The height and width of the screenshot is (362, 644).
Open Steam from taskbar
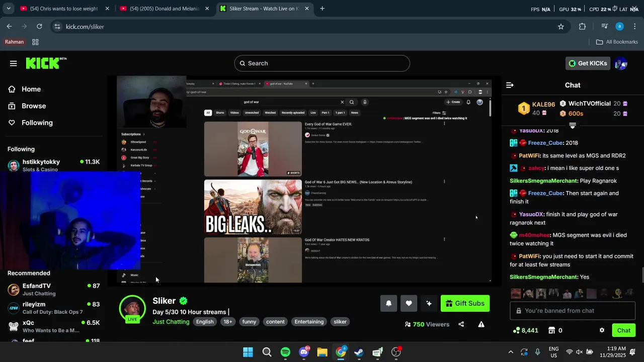coord(359,352)
